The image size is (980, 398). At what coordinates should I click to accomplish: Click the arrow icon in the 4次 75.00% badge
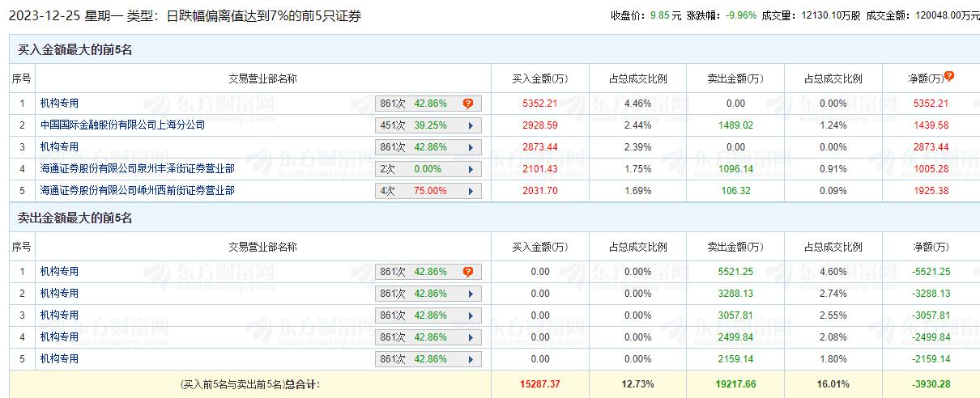[x=470, y=191]
